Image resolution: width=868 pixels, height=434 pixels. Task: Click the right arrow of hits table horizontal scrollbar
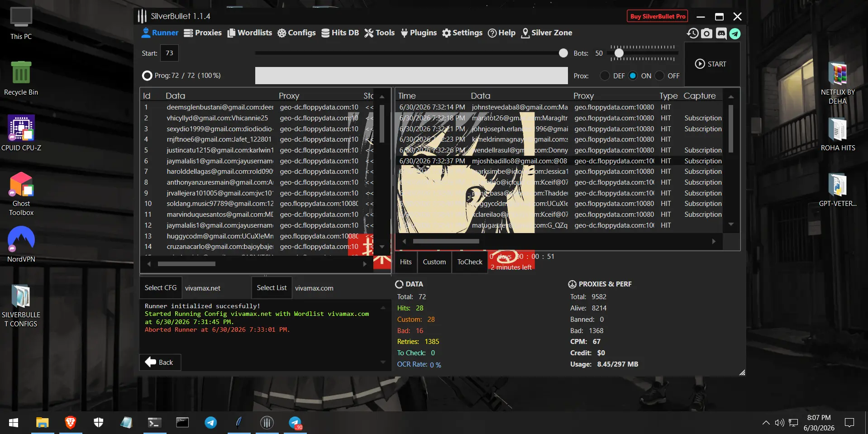coord(714,241)
